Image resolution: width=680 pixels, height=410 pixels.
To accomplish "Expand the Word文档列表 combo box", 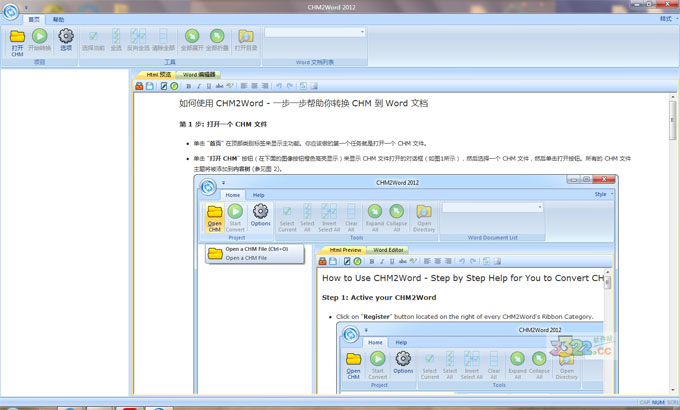I will pyautogui.click(x=362, y=32).
